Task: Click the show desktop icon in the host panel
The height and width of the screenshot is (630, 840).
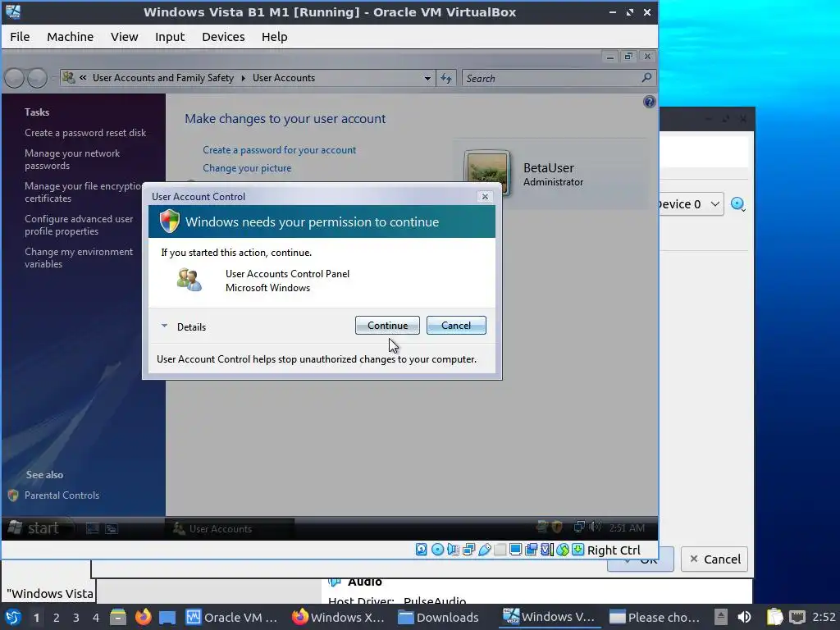Action: [167, 618]
